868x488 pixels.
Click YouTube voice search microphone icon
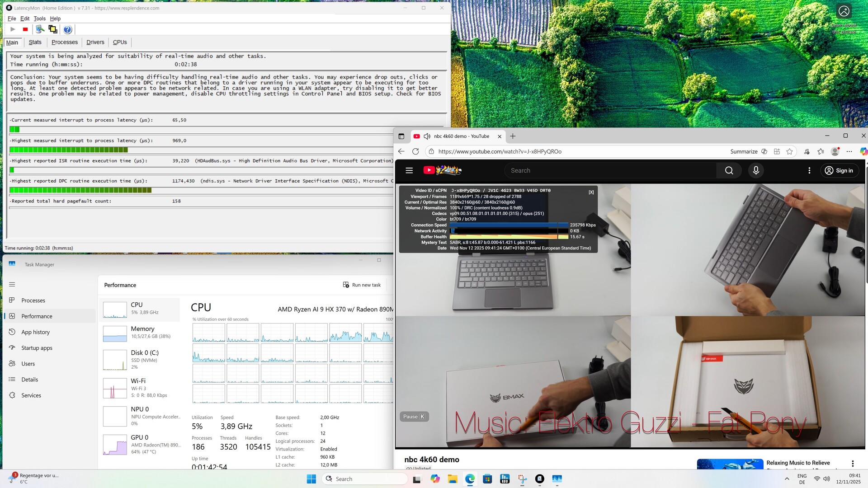coord(755,170)
